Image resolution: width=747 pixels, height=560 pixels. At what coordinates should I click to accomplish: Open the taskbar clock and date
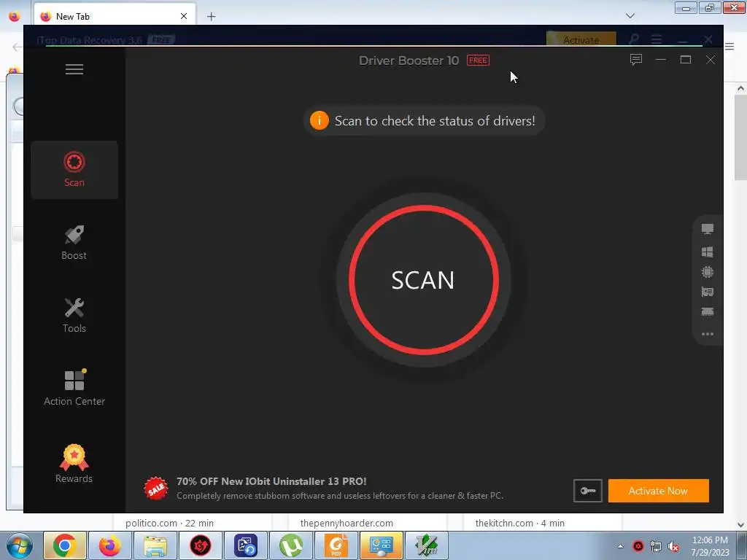(710, 546)
